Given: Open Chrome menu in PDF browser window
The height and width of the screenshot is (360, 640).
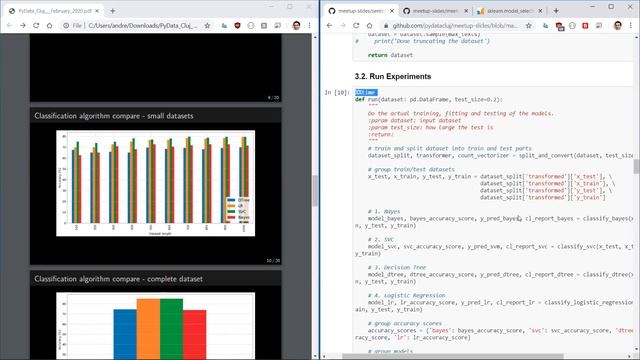Looking at the screenshot, I should pyautogui.click(x=309, y=26).
